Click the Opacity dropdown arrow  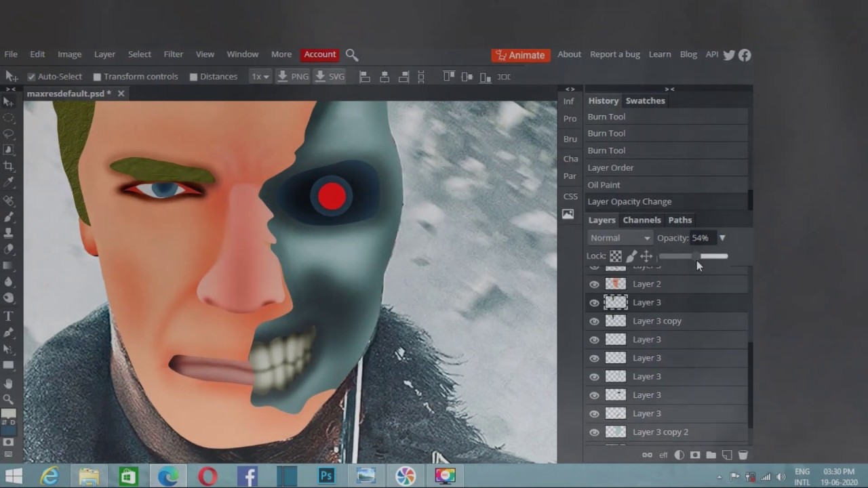[722, 238]
